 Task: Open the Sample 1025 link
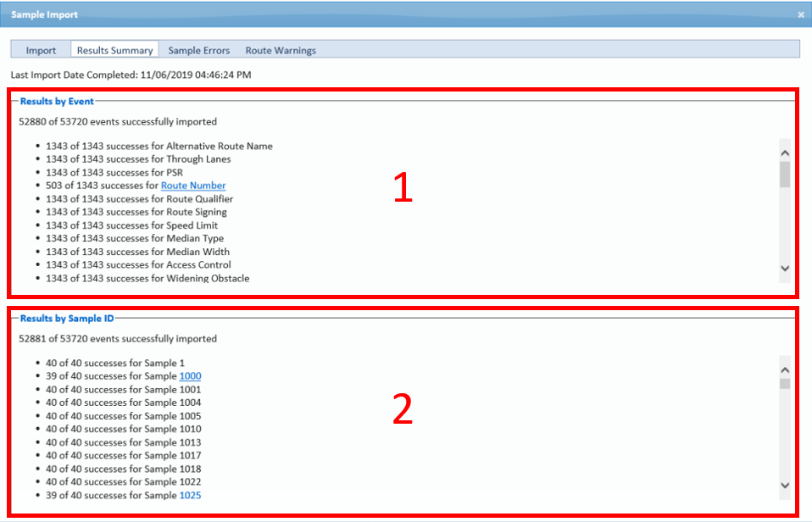click(x=190, y=495)
